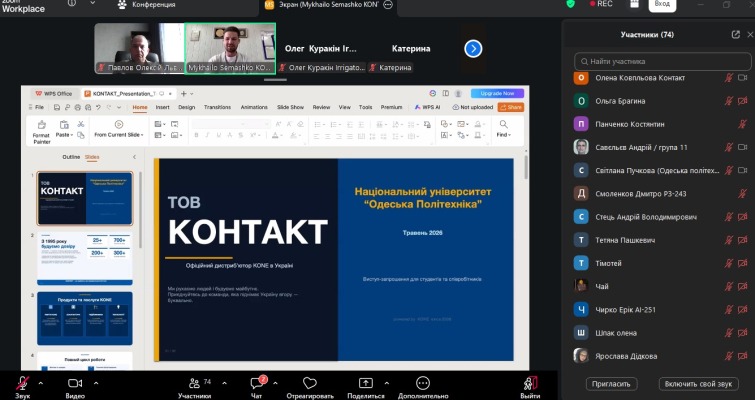Click the Cut scissors icon
755x400 pixels.
coord(81,124)
